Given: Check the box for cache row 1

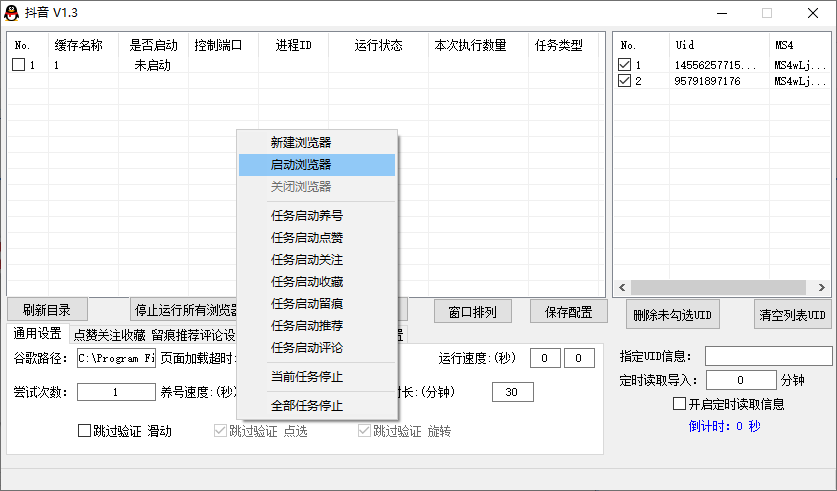Looking at the screenshot, I should tap(19, 66).
